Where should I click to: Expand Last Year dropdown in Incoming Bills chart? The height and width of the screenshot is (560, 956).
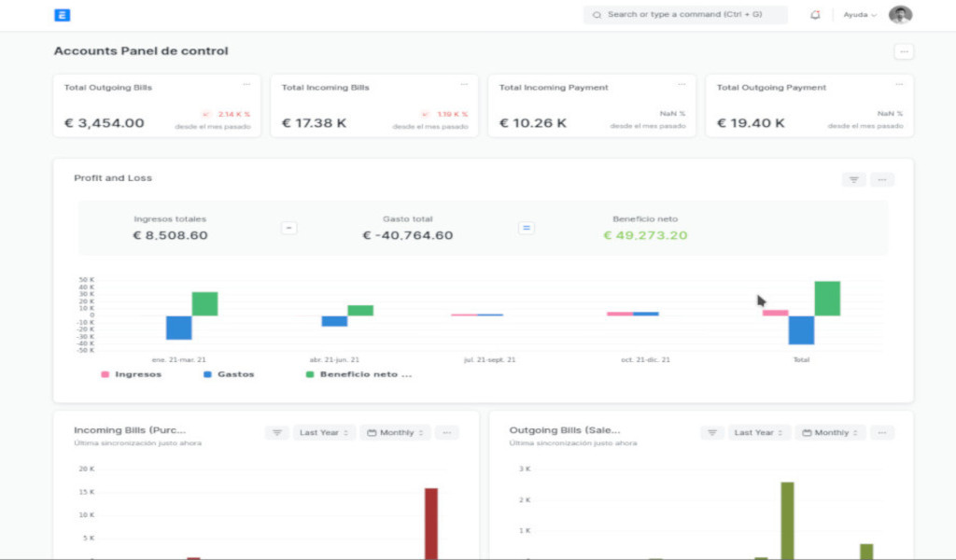(324, 433)
